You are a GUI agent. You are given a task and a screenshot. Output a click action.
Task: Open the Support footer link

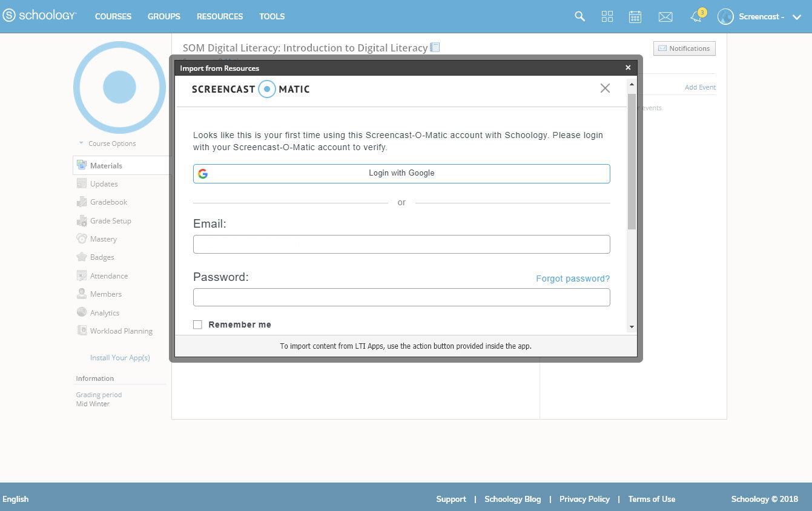click(x=451, y=499)
